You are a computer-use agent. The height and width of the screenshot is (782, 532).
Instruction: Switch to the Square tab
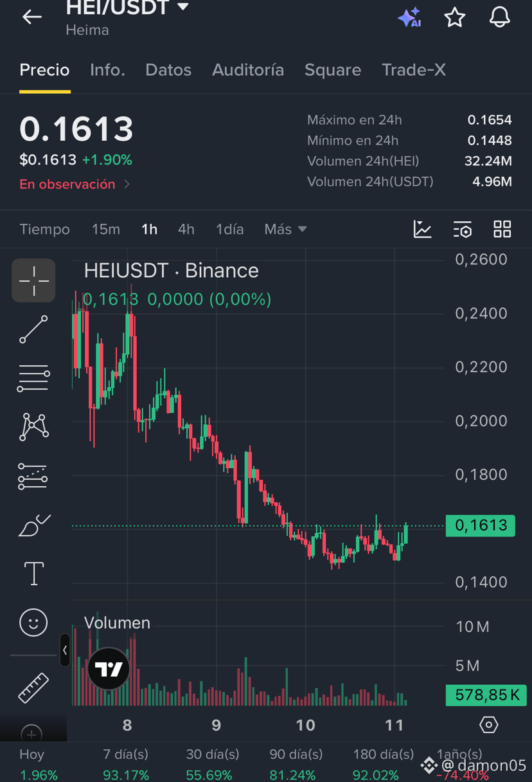pyautogui.click(x=333, y=70)
